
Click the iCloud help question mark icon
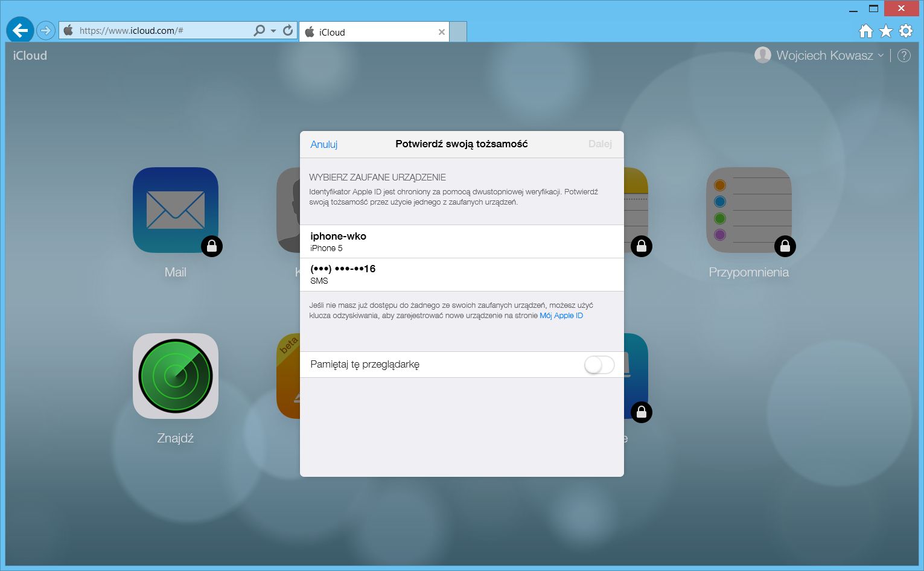[904, 56]
